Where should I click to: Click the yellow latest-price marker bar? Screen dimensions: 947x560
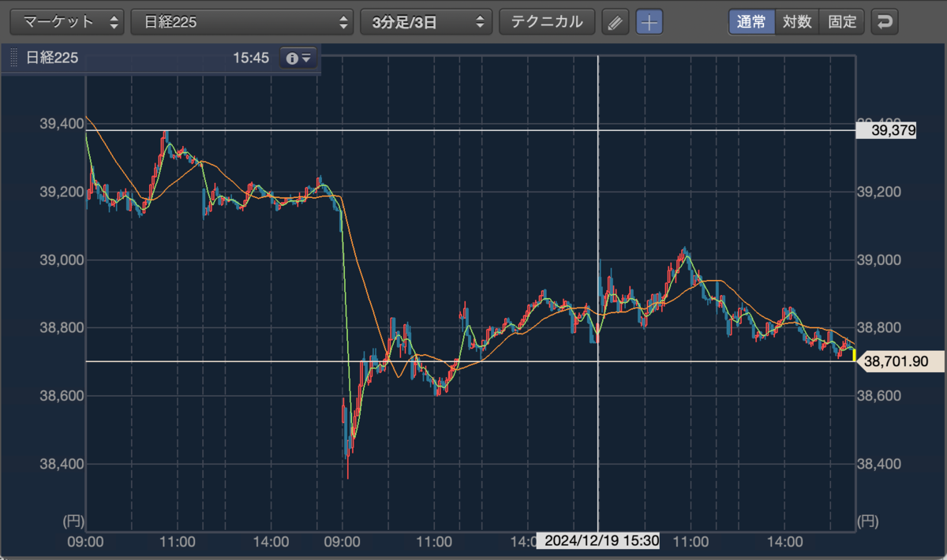(x=854, y=355)
